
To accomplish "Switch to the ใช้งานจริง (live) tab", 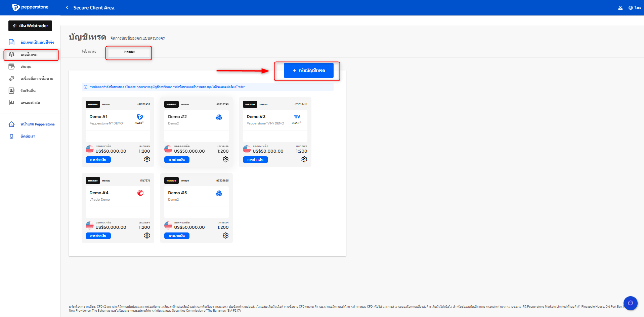I will pyautogui.click(x=89, y=52).
